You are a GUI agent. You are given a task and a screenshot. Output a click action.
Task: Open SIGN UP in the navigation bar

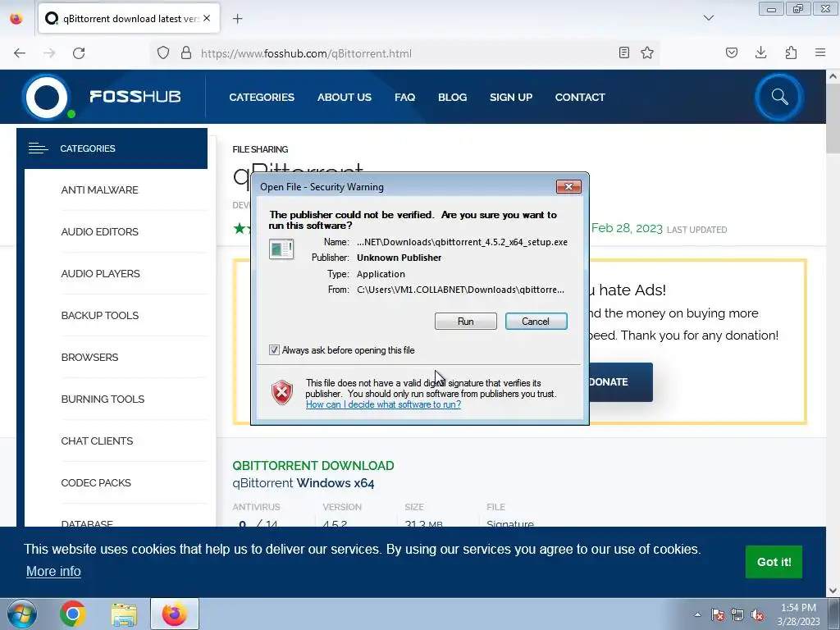[x=510, y=98]
